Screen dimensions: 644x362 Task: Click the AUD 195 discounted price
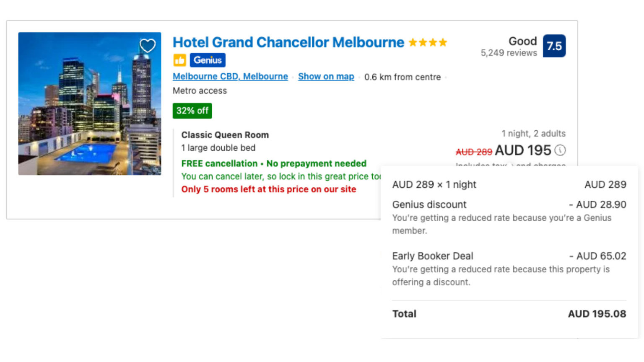(x=523, y=150)
